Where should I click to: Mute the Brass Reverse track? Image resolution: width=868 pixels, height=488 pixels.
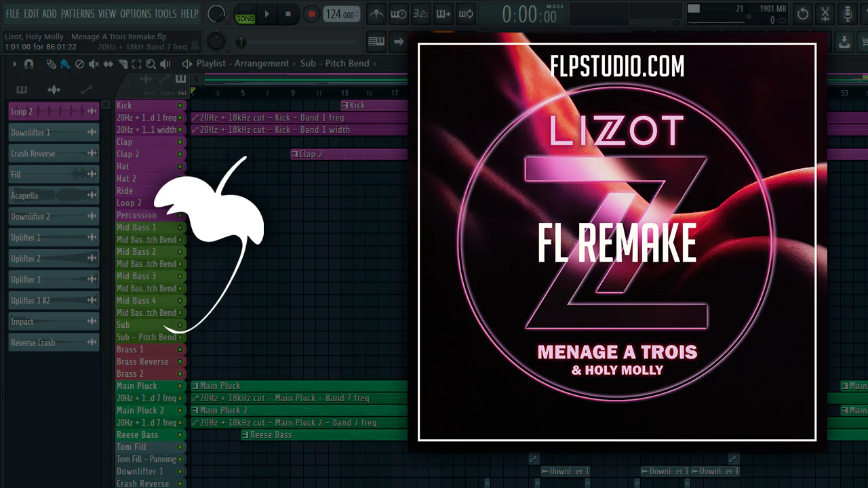180,362
